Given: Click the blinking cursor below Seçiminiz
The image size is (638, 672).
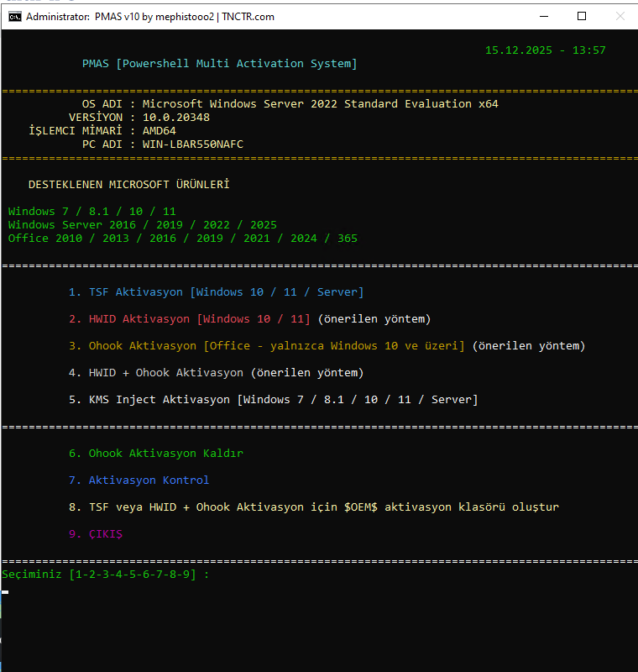Looking at the screenshot, I should click(x=5, y=591).
